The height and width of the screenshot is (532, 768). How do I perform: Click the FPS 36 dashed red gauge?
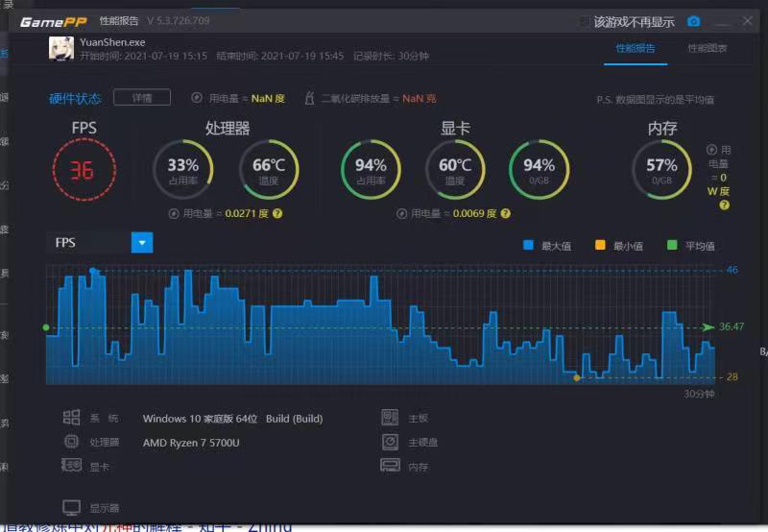pos(84,170)
